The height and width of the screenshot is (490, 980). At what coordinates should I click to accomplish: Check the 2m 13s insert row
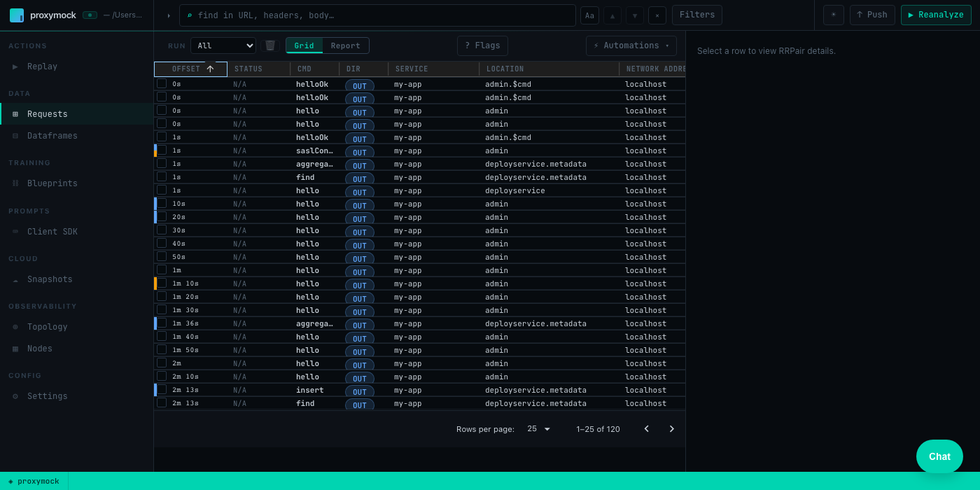[162, 389]
